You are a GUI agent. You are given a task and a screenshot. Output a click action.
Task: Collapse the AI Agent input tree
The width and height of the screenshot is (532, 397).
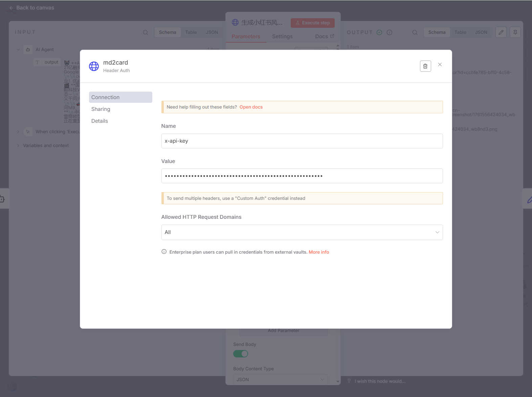point(18,50)
